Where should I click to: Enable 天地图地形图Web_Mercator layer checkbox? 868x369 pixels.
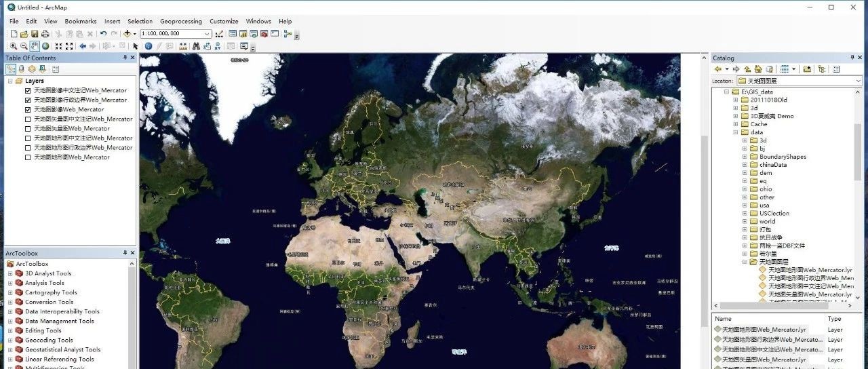(28, 157)
